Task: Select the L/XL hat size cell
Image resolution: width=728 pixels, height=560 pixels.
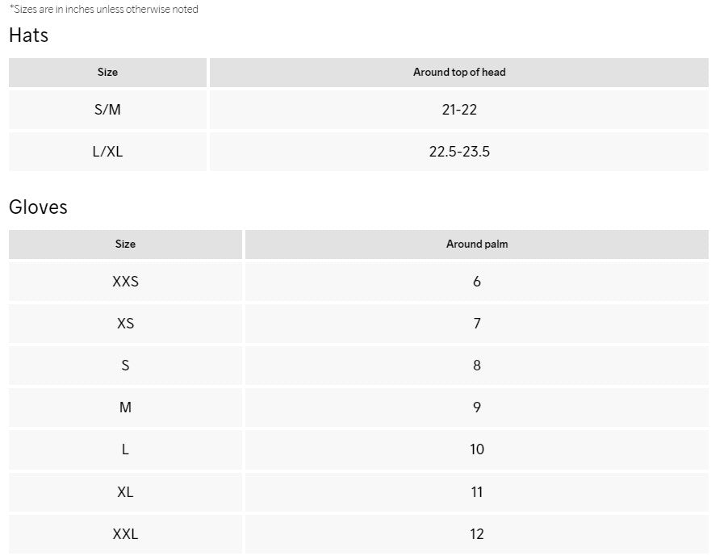Action: click(x=107, y=152)
